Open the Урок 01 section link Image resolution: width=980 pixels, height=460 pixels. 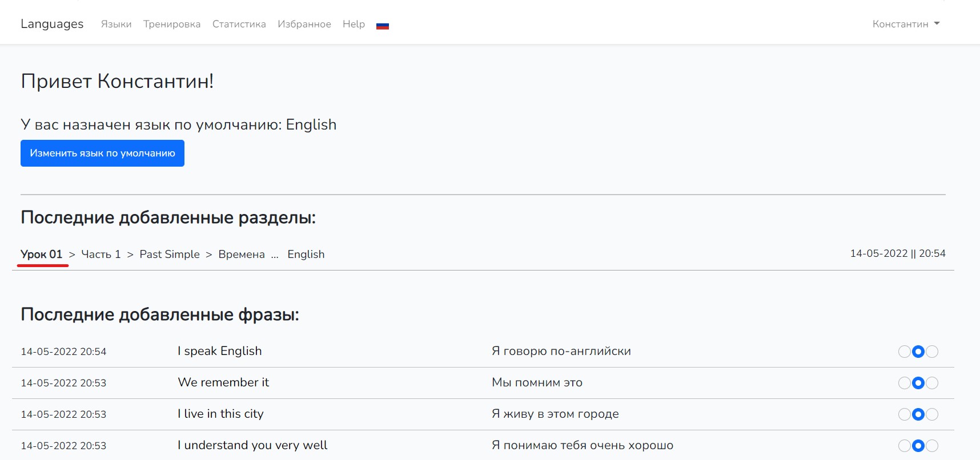(42, 255)
